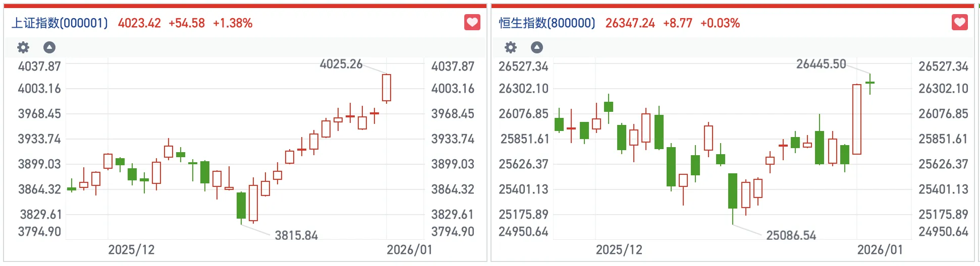Select the tallest red candle on 恒生指数 chart
The width and height of the screenshot is (980, 266).
click(857, 119)
